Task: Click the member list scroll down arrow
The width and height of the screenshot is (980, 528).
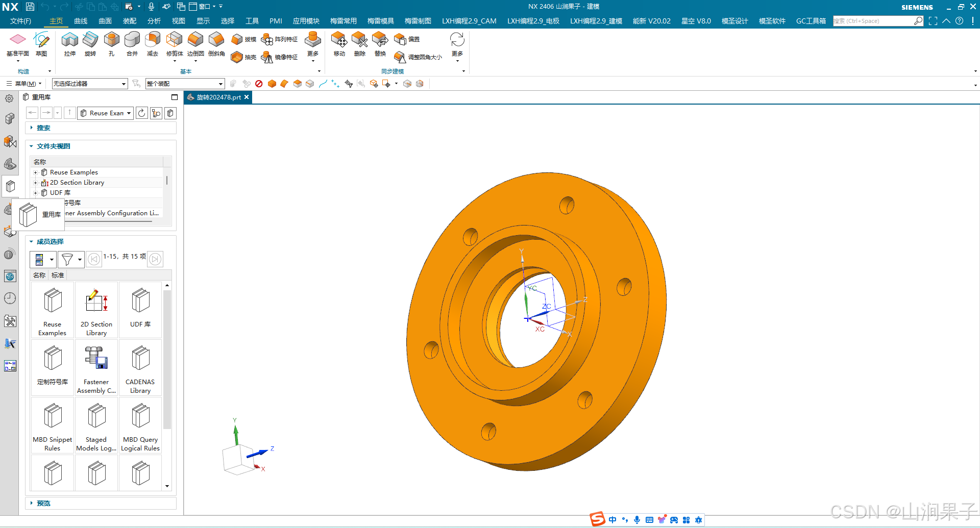Action: pos(167,486)
